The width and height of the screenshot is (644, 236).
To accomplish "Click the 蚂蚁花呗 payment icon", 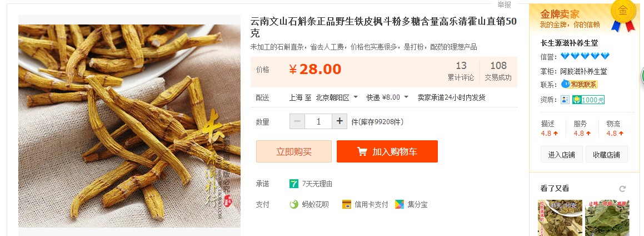I will [x=293, y=204].
